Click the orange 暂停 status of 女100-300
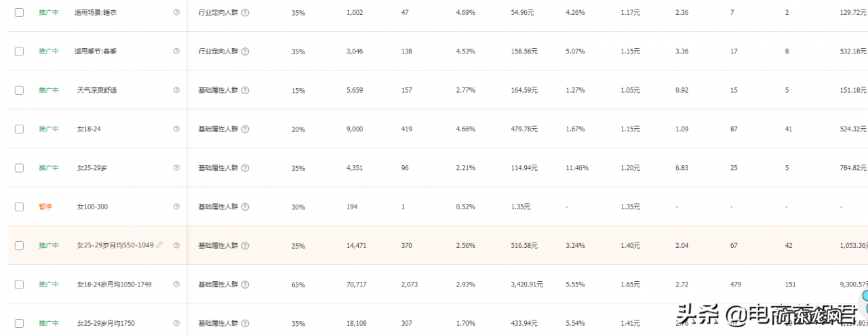 45,207
